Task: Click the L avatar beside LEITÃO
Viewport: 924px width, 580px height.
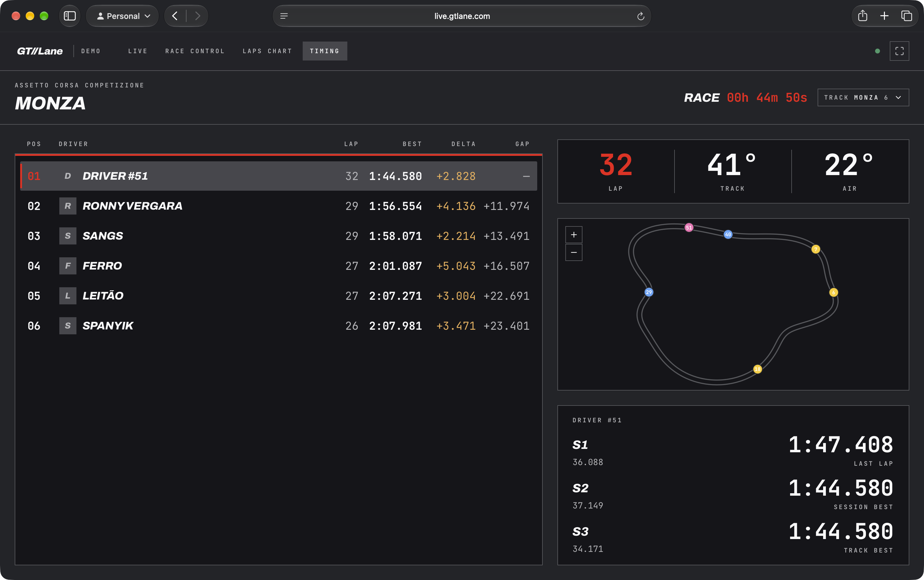Action: (x=68, y=296)
